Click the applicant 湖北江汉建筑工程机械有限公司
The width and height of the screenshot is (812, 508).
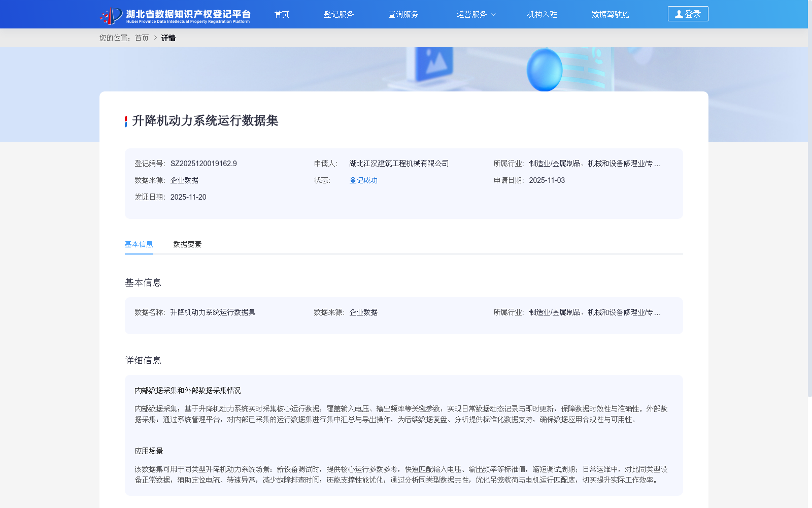pyautogui.click(x=399, y=164)
